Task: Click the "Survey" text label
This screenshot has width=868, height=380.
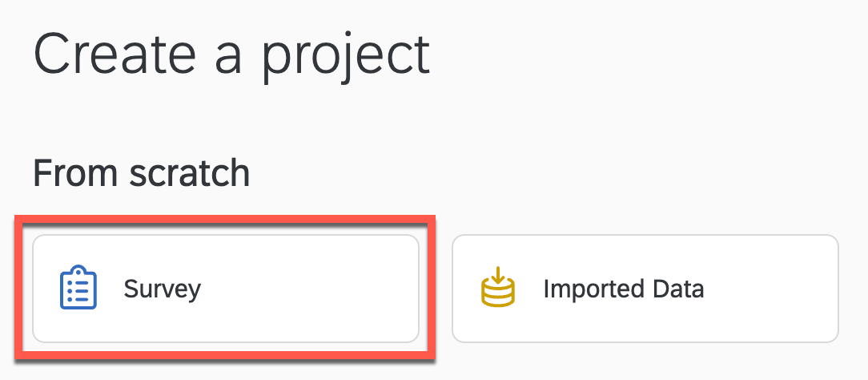Action: coord(162,289)
